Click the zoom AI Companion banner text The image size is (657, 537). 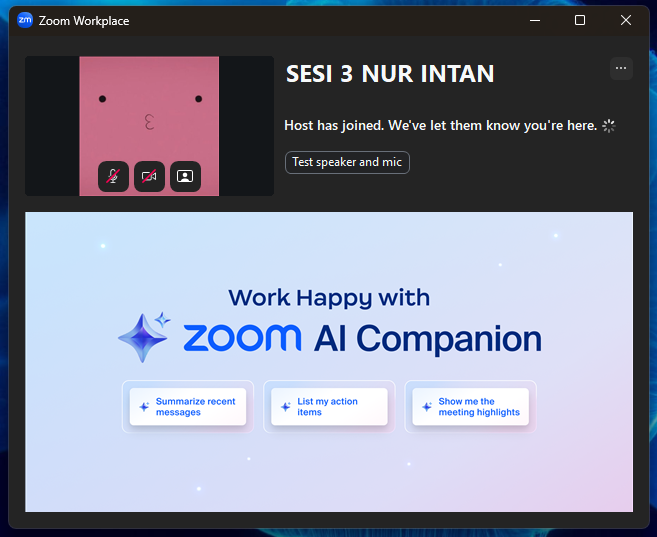pyautogui.click(x=363, y=338)
